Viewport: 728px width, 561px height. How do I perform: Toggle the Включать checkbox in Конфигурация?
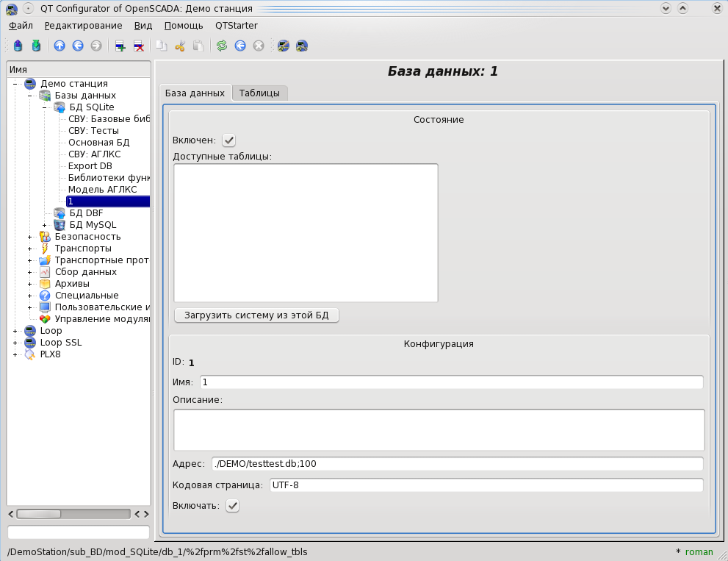pyautogui.click(x=232, y=506)
